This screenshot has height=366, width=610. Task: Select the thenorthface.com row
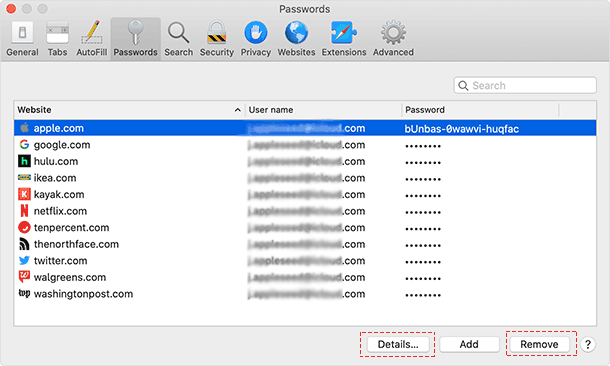point(305,244)
